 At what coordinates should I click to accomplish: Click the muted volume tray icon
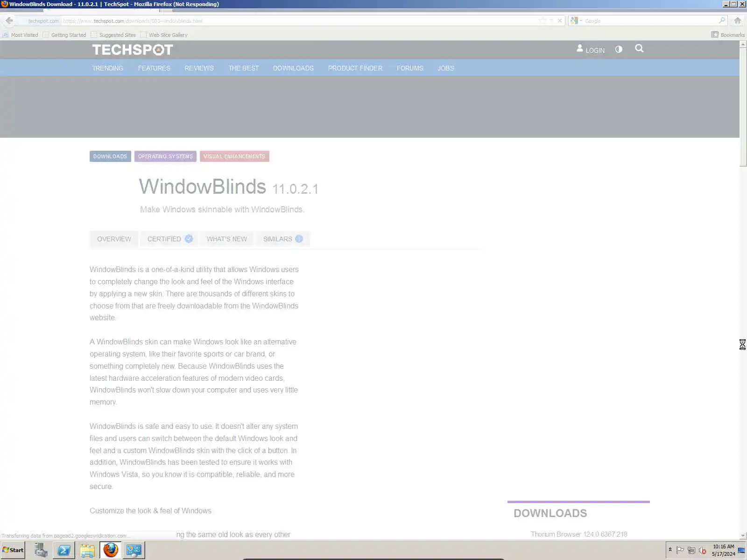[x=703, y=550]
